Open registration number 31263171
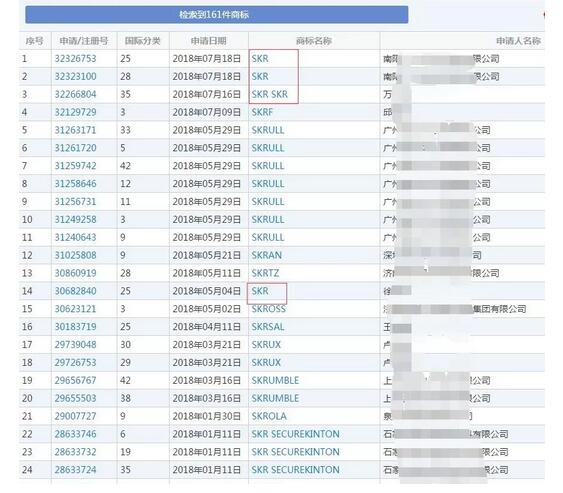Screen dimensions: 563x493 click(x=75, y=130)
